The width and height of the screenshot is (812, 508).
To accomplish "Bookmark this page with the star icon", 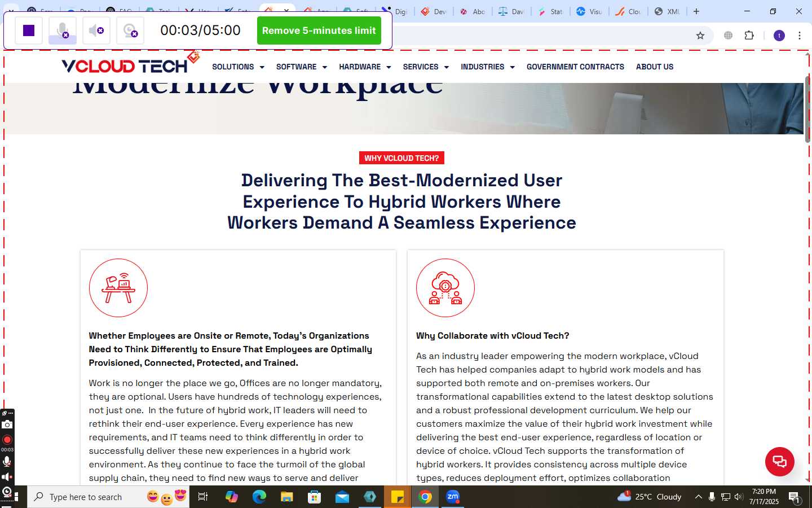I will click(700, 36).
